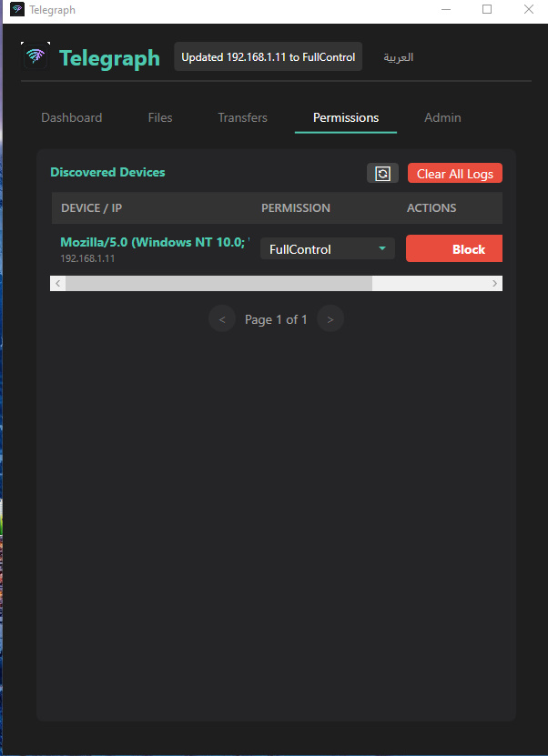Go to previous page of devices
Screen dimensions: 548x756
click(x=222, y=318)
